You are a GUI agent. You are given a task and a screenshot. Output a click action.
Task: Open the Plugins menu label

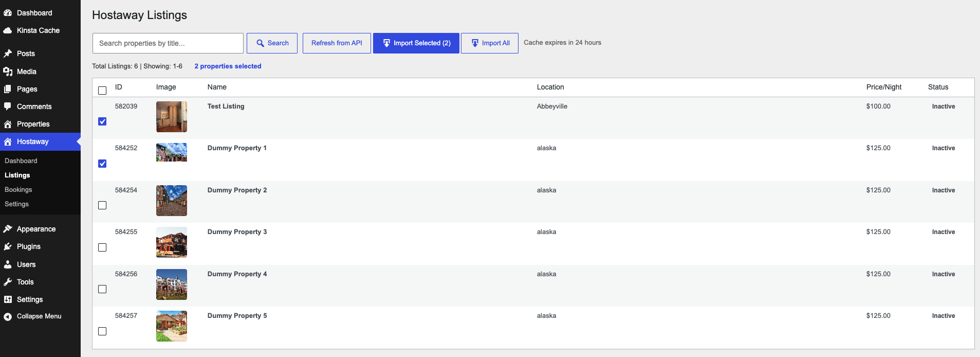pyautogui.click(x=29, y=246)
